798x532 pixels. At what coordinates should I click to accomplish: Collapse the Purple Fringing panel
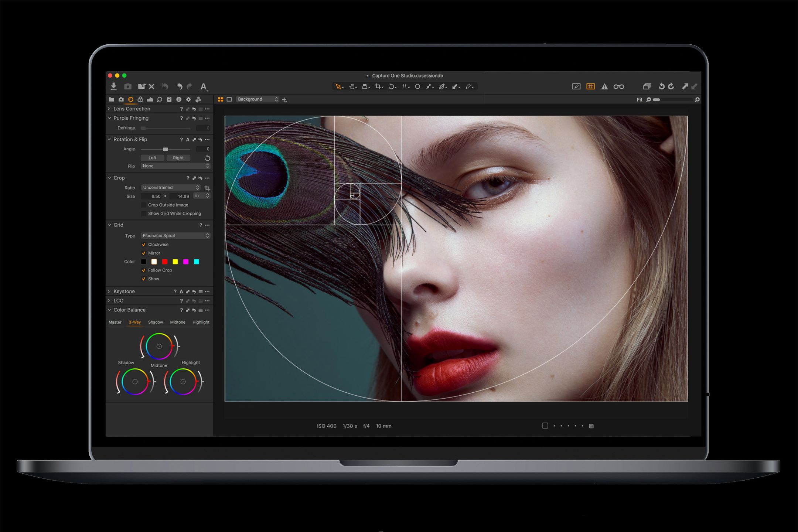click(109, 118)
